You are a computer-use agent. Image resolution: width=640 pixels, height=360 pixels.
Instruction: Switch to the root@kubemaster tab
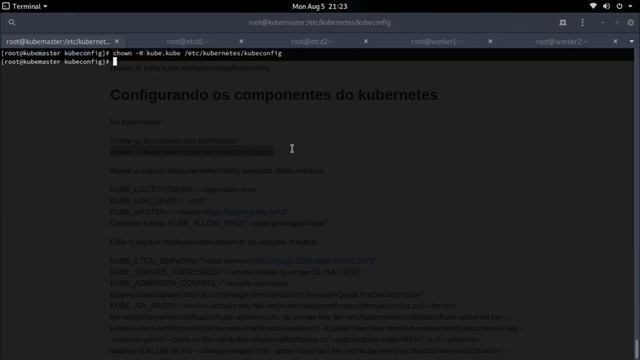click(x=58, y=42)
